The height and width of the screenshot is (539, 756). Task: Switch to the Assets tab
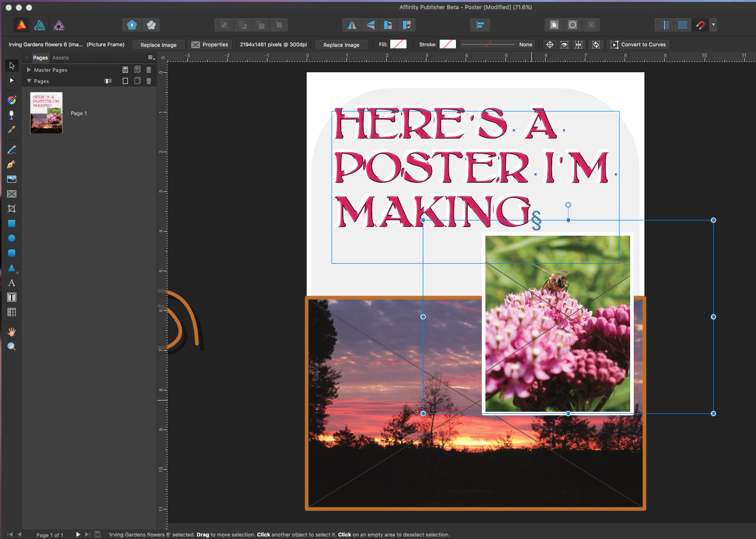pos(61,58)
